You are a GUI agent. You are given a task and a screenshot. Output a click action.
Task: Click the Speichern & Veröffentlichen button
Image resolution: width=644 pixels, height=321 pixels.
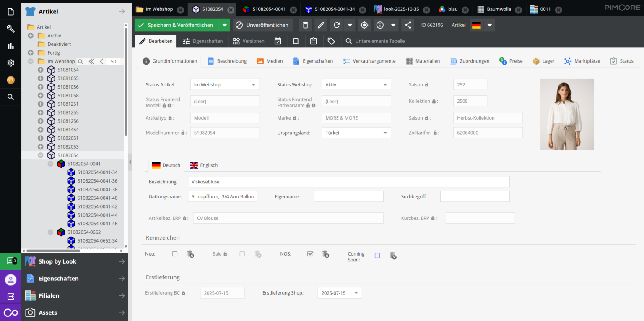(178, 25)
